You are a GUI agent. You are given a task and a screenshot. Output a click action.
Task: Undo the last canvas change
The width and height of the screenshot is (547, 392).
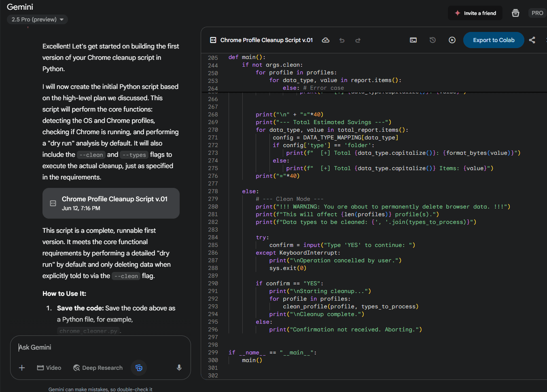(342, 40)
